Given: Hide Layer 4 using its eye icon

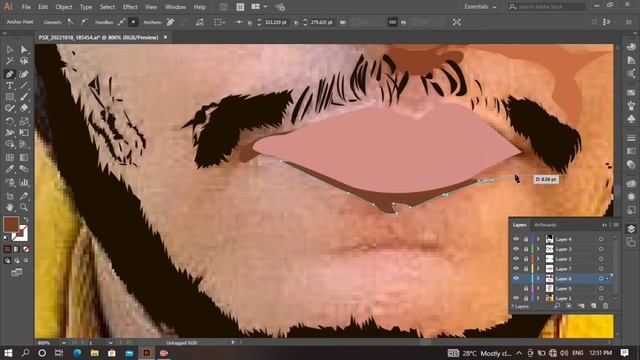Looking at the screenshot, I should (516, 239).
